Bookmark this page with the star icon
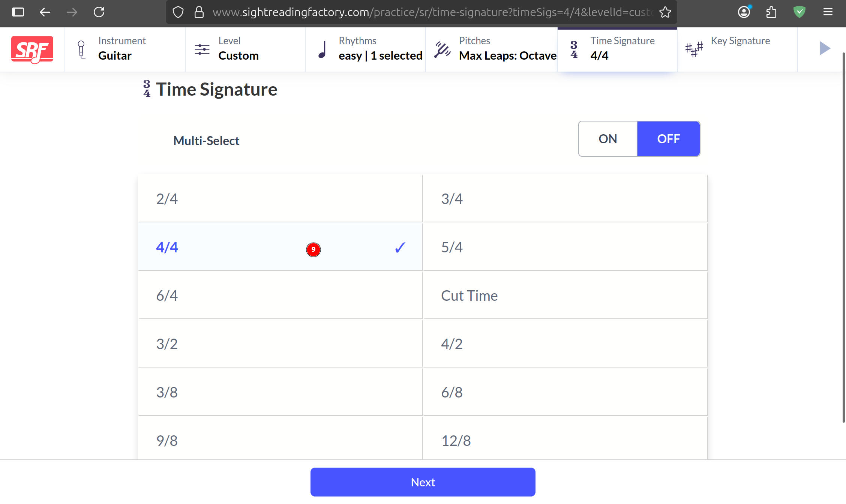The height and width of the screenshot is (504, 846). point(665,12)
